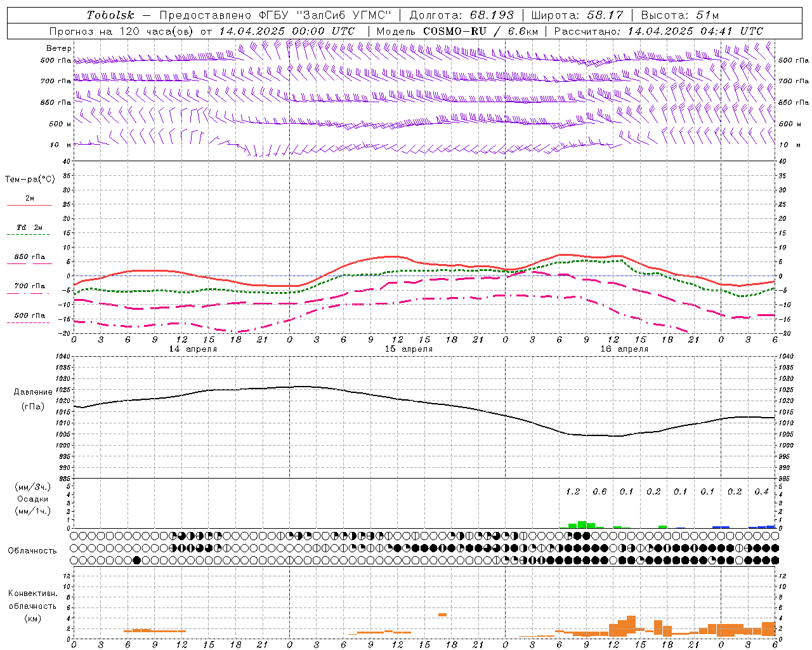Click the 'Осадки' precipitation label

[33, 499]
